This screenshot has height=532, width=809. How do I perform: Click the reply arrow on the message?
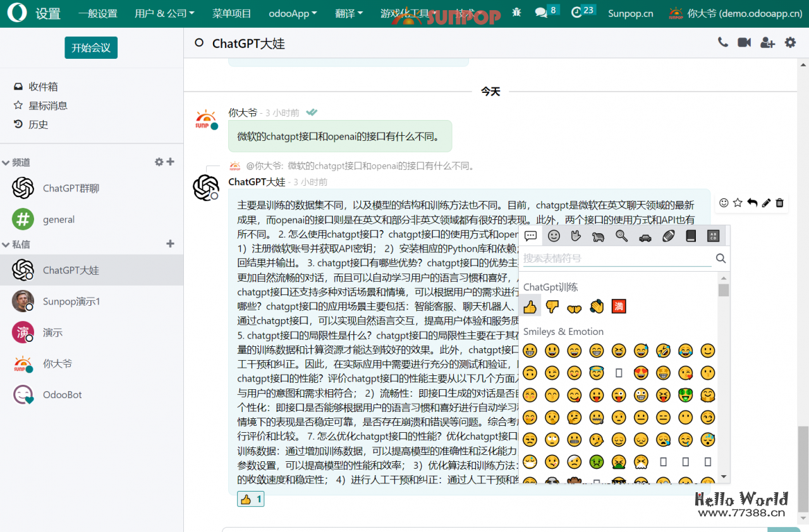(751, 203)
